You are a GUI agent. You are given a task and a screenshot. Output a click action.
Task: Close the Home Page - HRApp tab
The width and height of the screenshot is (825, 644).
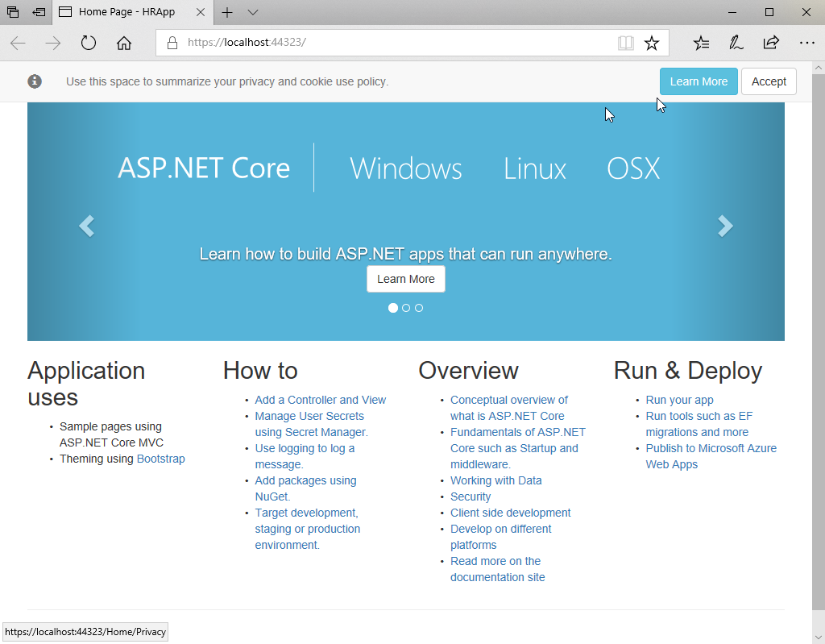pos(201,12)
